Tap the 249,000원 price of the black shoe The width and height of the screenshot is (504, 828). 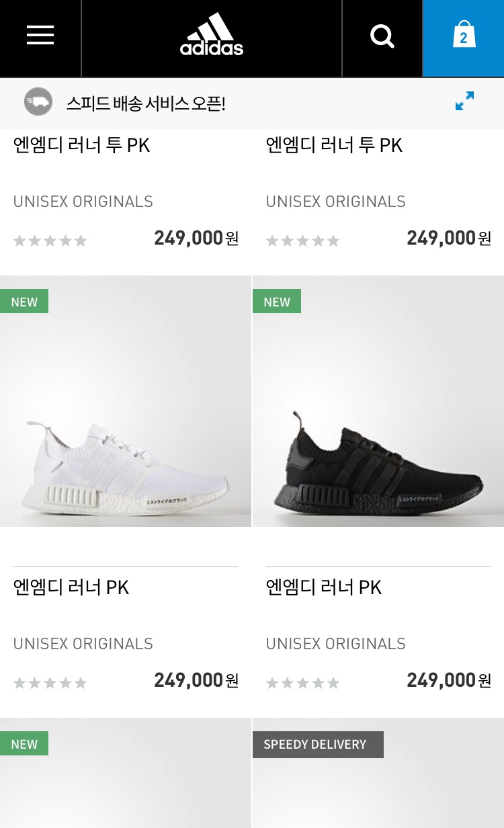449,680
